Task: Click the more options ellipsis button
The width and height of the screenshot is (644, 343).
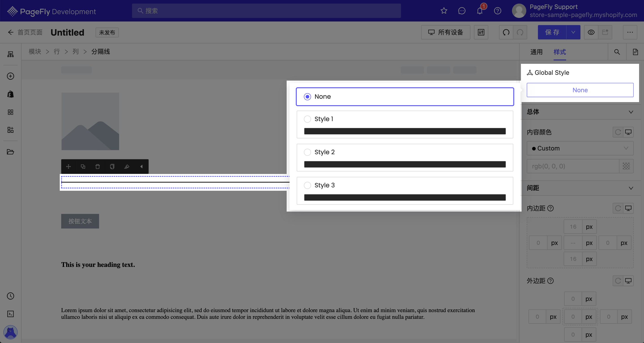Action: [x=630, y=32]
